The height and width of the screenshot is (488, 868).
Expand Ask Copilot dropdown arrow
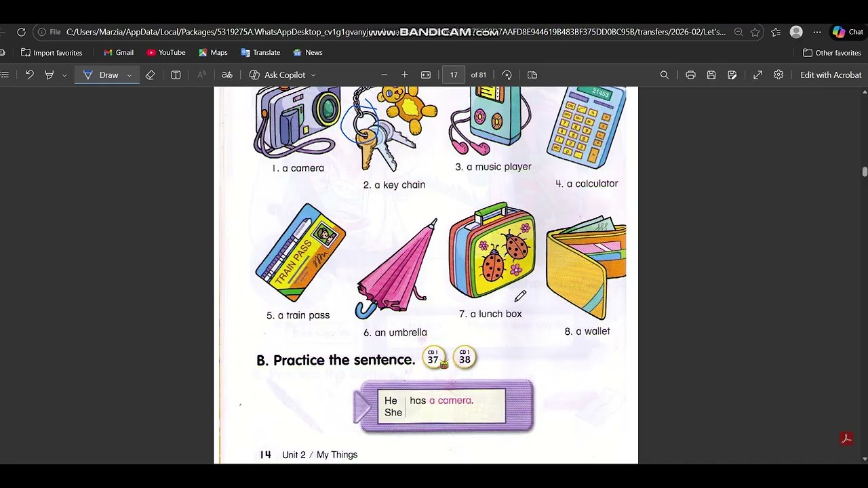(313, 75)
